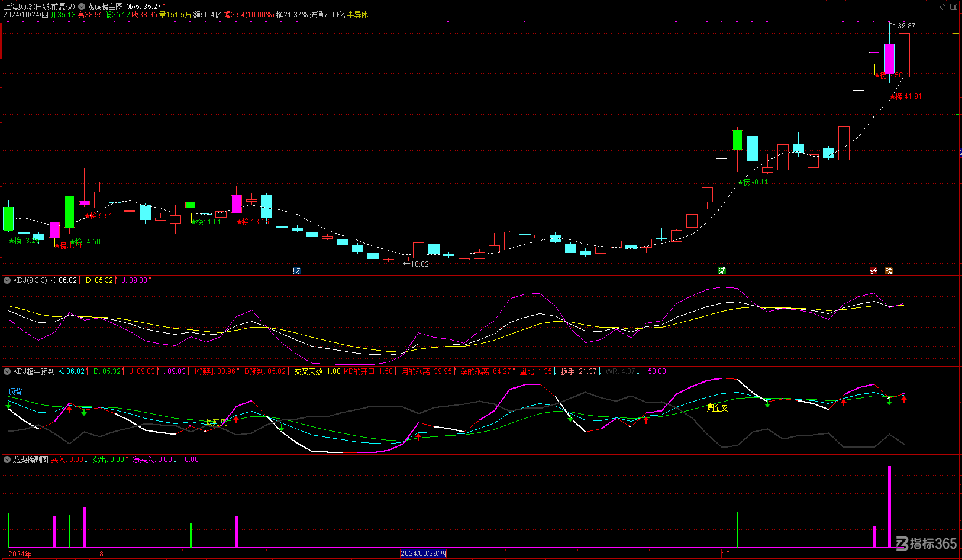Click the ★榜:41.91 annotation on chart

906,96
